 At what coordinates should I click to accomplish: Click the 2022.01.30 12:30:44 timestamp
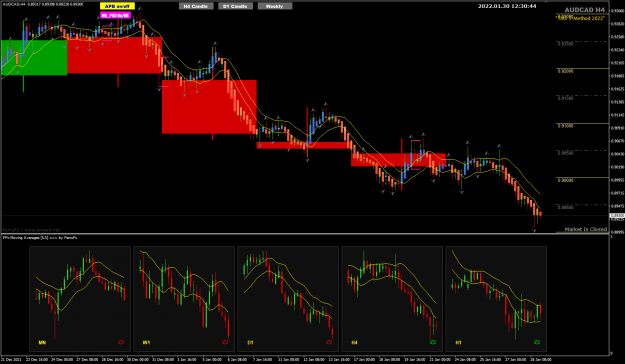(507, 6)
